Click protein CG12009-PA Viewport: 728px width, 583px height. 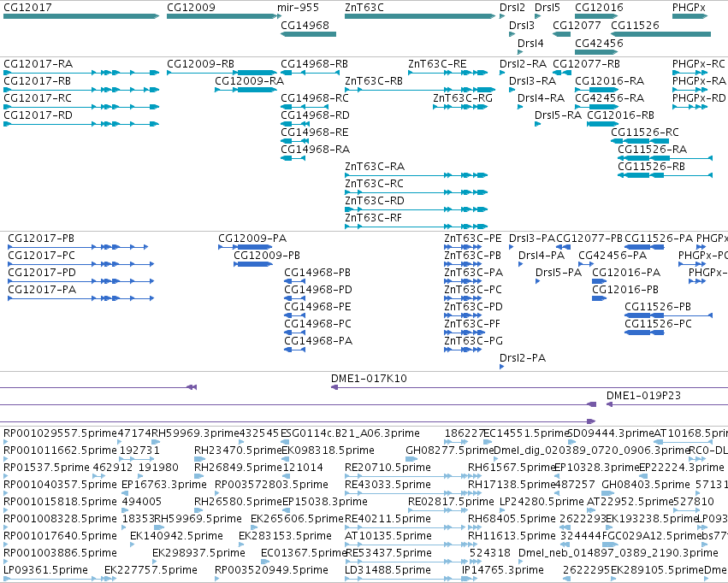pyautogui.click(x=246, y=247)
